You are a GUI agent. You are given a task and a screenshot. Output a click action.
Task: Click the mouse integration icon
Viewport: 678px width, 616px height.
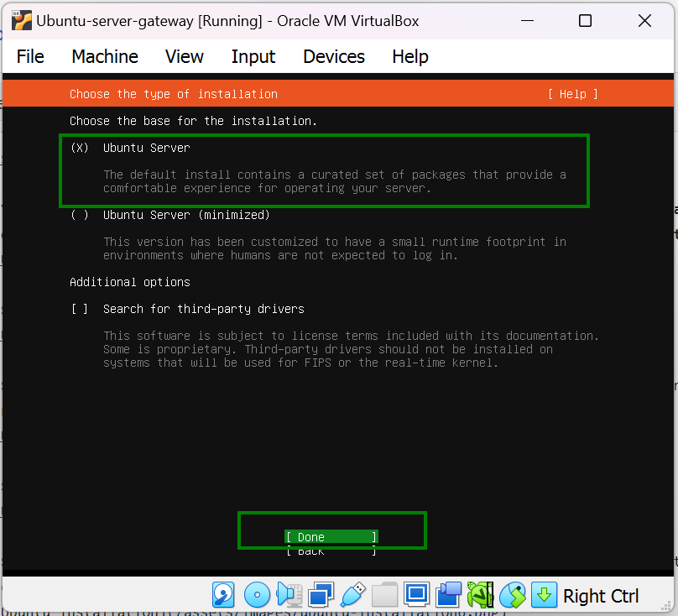pyautogui.click(x=513, y=595)
